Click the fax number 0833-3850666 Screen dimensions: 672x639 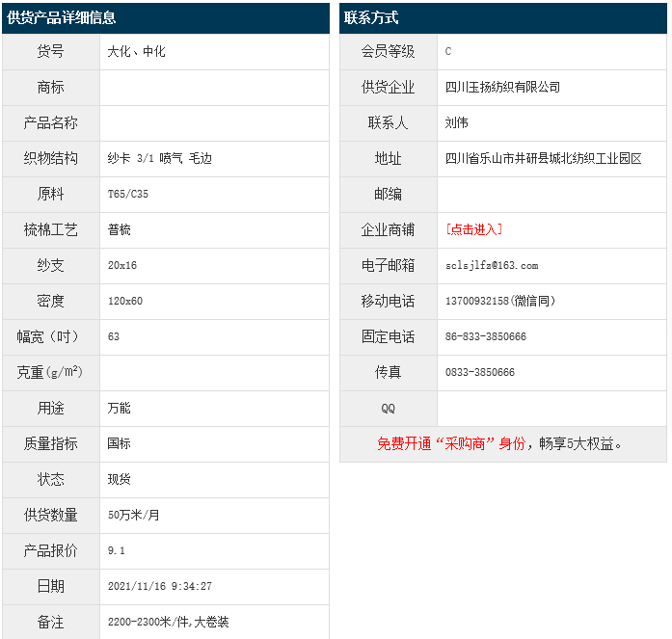(480, 372)
